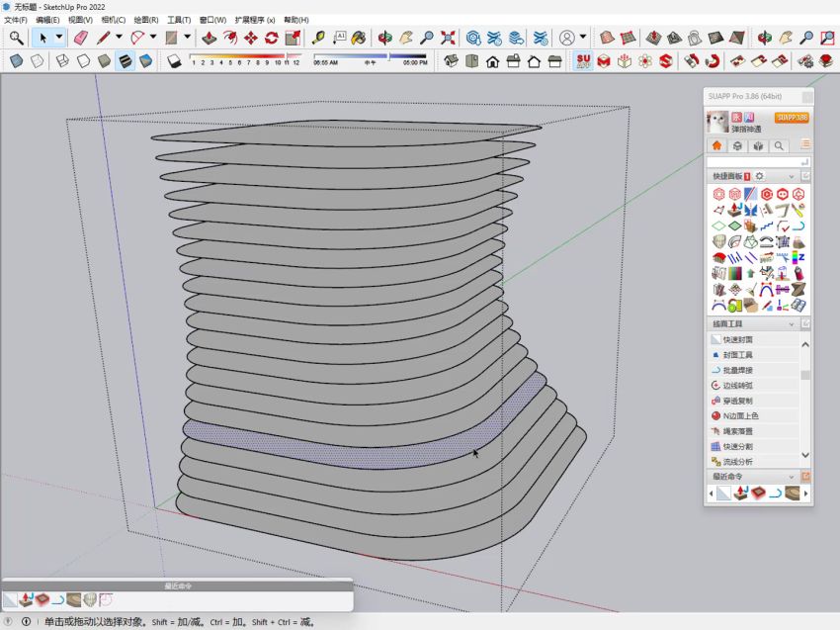Click the SUAPP panel orange list menu icon
The height and width of the screenshot is (630, 840).
click(805, 144)
